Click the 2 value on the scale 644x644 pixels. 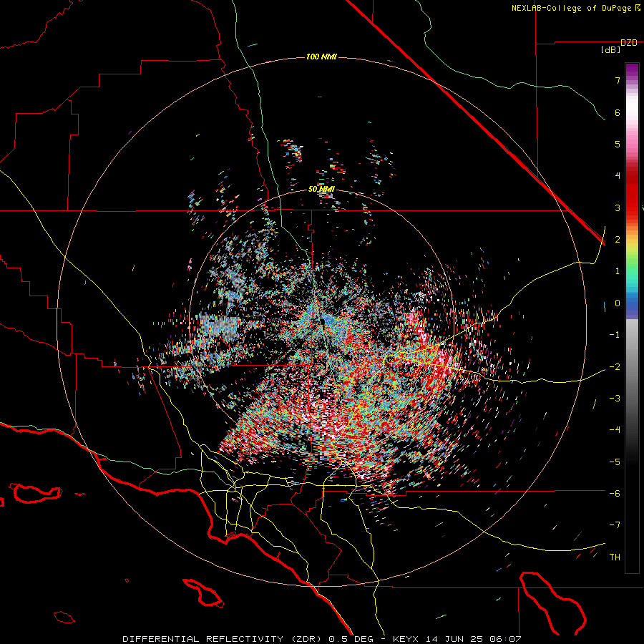[x=618, y=240]
